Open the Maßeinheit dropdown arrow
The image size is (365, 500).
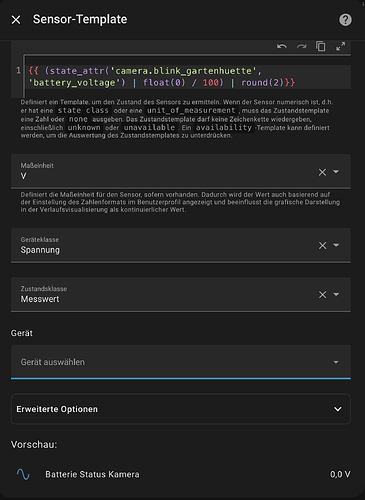(336, 172)
